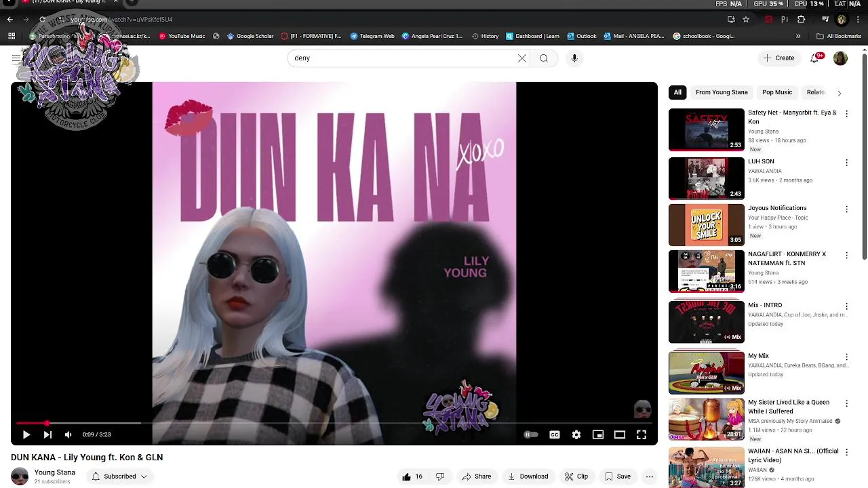Open the History bookmark
Viewport: 868px width, 488px height.
point(485,36)
